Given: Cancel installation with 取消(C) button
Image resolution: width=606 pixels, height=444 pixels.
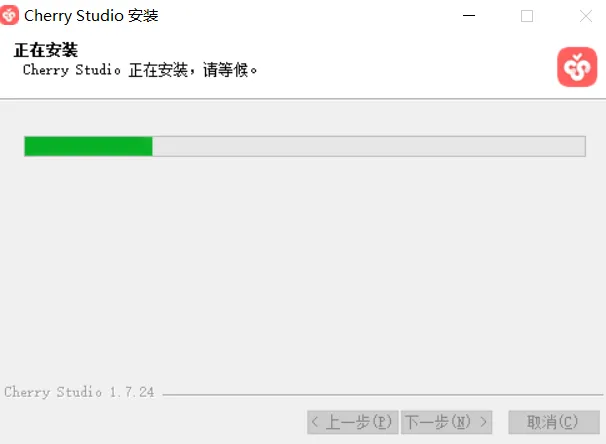Looking at the screenshot, I should 554,422.
